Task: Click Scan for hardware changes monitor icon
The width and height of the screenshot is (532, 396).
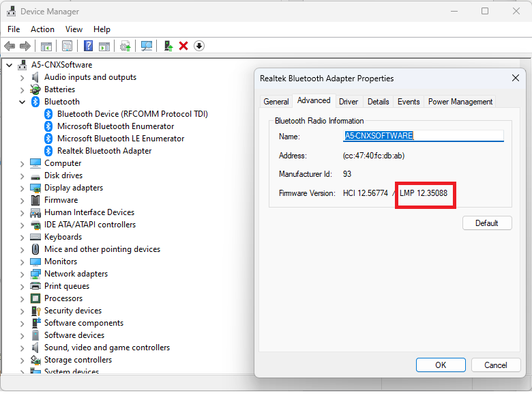Action: point(147,46)
